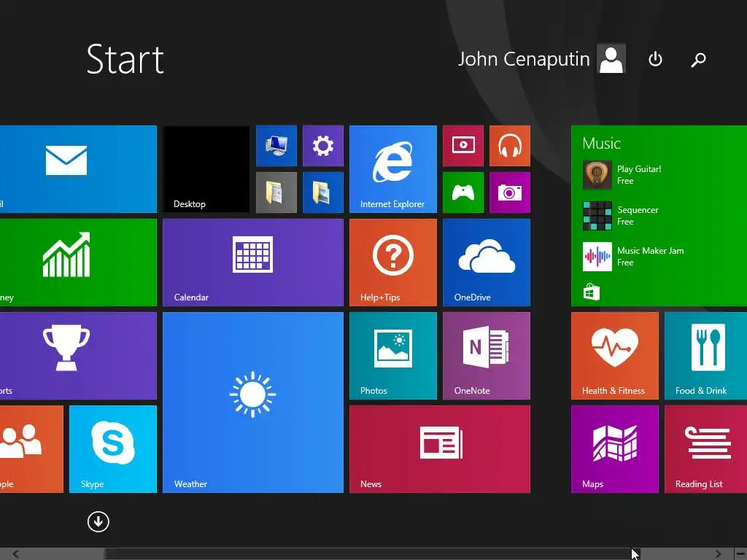The height and width of the screenshot is (560, 747).
Task: Open the Desktop tile
Action: click(x=206, y=169)
